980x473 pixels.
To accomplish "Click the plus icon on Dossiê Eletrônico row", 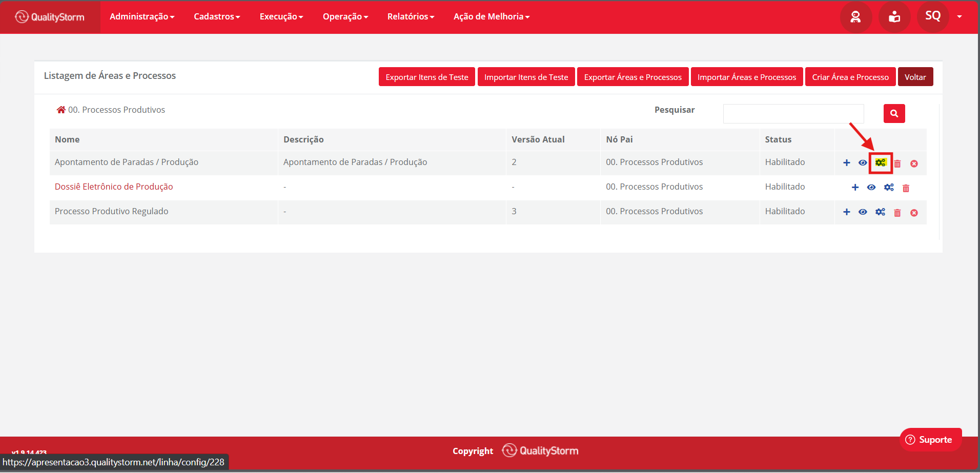I will 855,188.
